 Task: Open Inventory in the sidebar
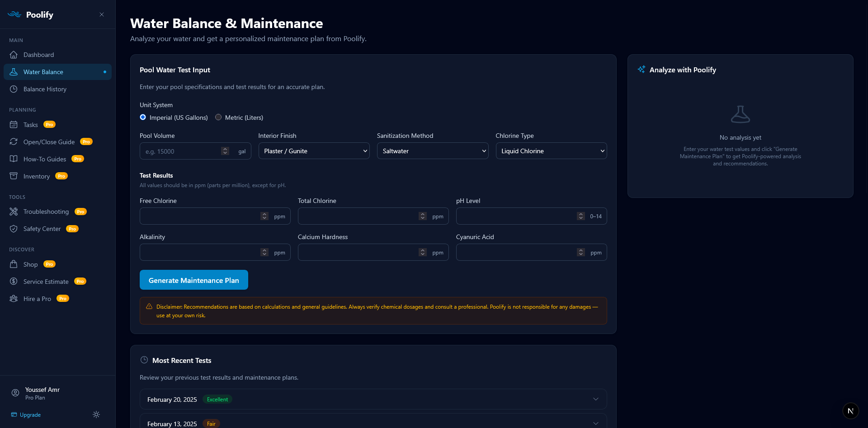pyautogui.click(x=57, y=176)
